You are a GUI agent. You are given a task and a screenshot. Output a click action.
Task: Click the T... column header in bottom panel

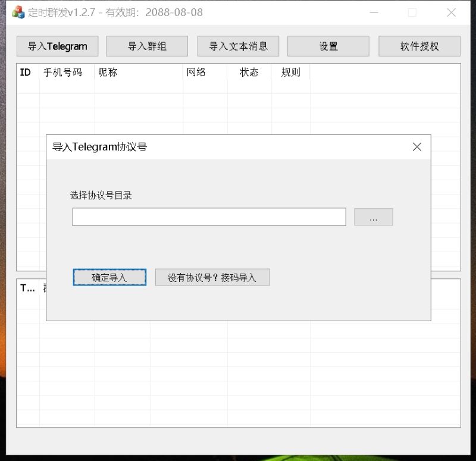tap(26, 288)
